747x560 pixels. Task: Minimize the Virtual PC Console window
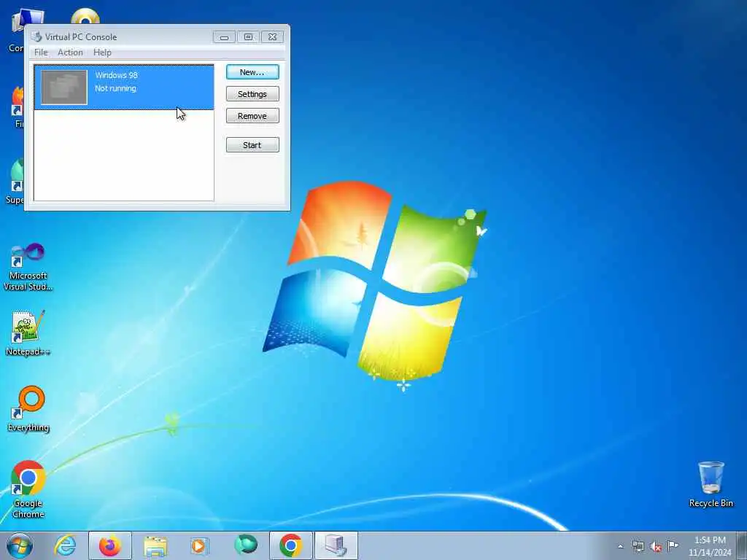point(225,37)
